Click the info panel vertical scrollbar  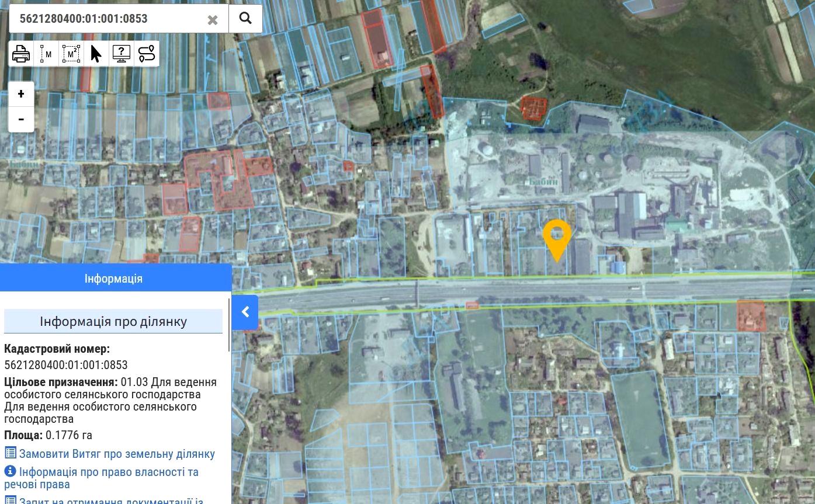point(229,325)
